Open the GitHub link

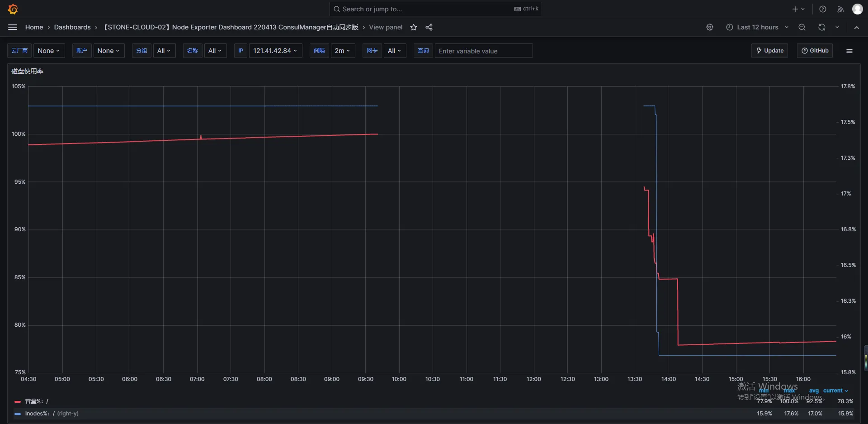pyautogui.click(x=815, y=51)
